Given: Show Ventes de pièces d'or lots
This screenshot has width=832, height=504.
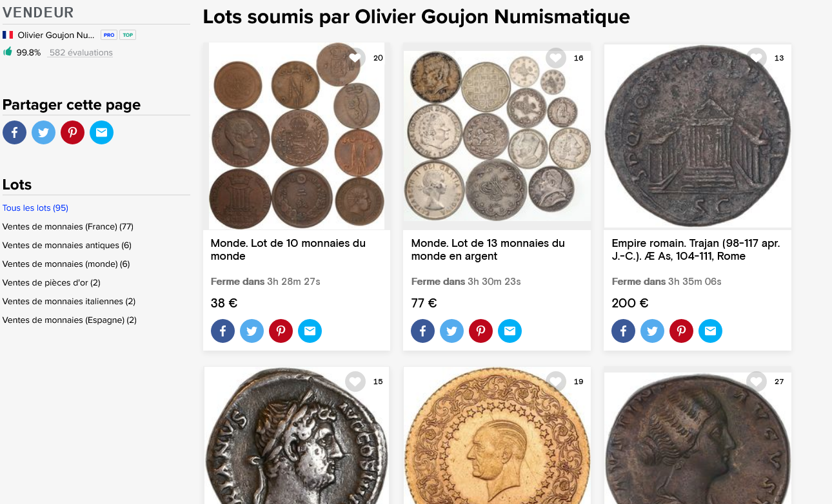Looking at the screenshot, I should [x=52, y=283].
